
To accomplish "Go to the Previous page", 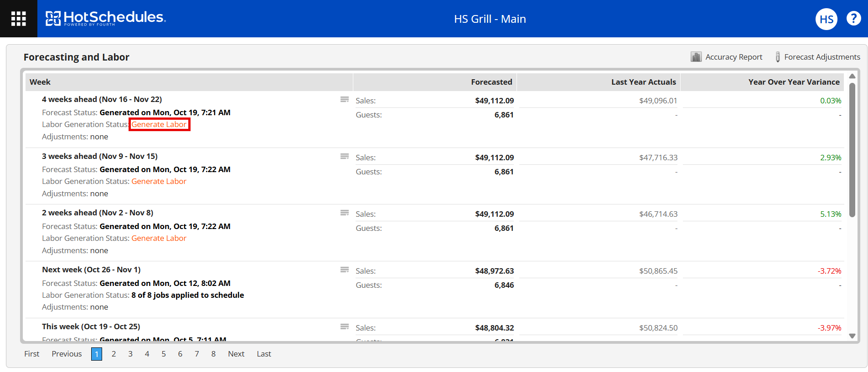I will 67,354.
